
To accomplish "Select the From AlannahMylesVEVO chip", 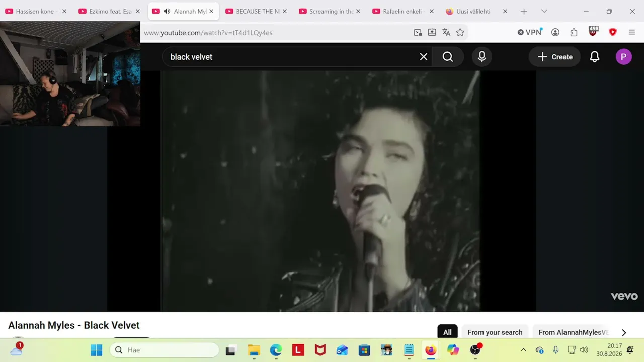I will tap(574, 332).
